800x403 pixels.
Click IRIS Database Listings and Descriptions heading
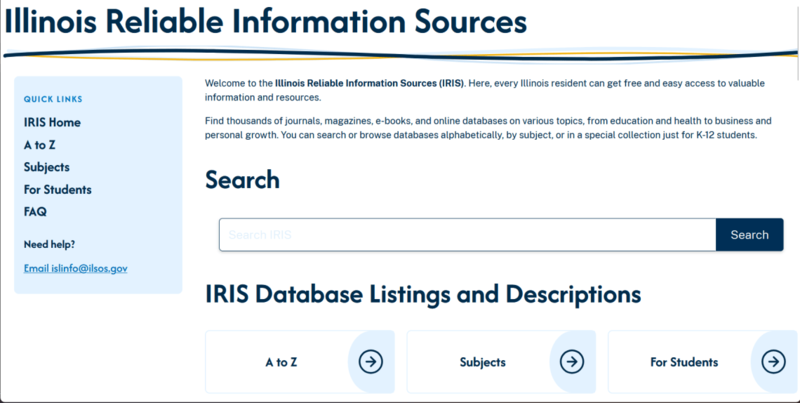(x=423, y=294)
